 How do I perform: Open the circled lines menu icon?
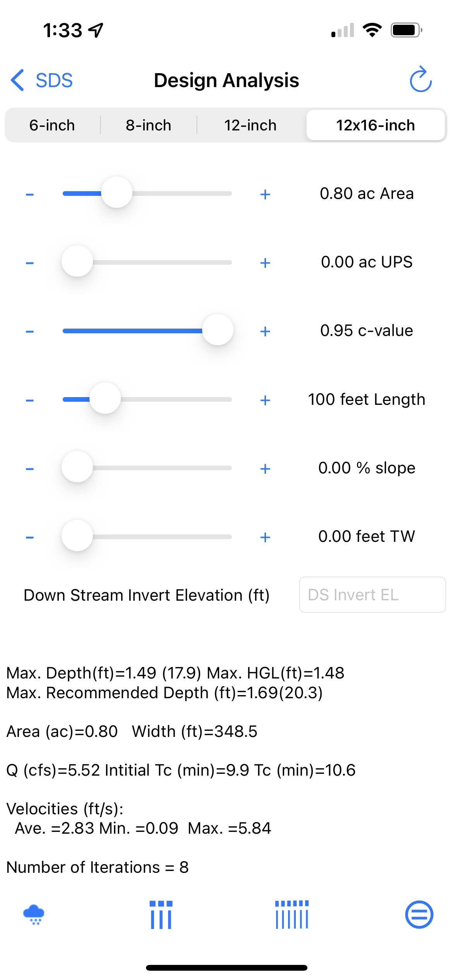(x=419, y=915)
